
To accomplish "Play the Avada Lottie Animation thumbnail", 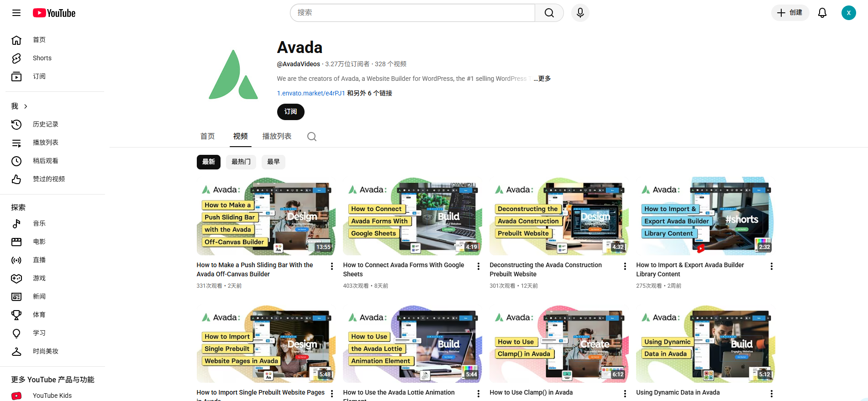I will pos(412,344).
